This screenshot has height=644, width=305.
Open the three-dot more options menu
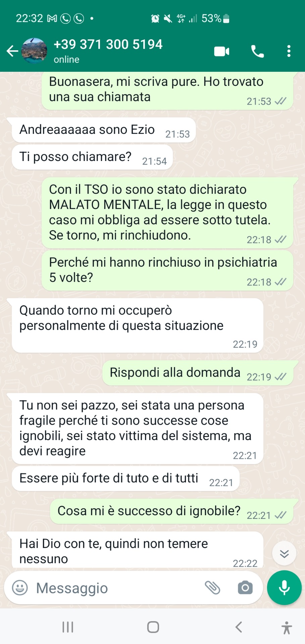pyautogui.click(x=289, y=51)
